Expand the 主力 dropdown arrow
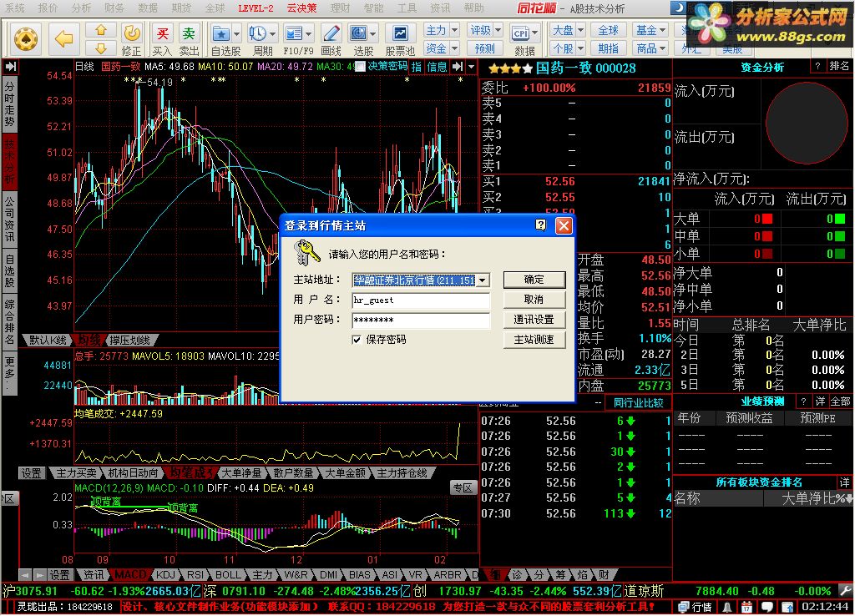This screenshot has height=616, width=855. 455,31
